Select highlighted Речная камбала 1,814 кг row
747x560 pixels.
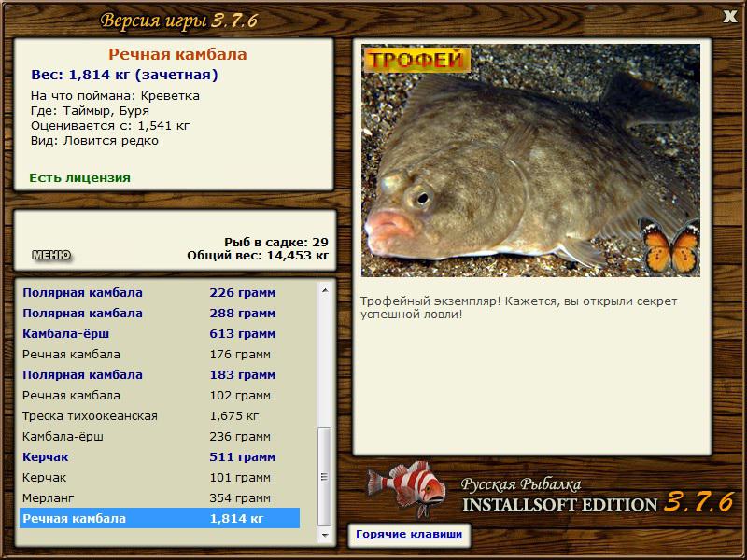pos(160,518)
